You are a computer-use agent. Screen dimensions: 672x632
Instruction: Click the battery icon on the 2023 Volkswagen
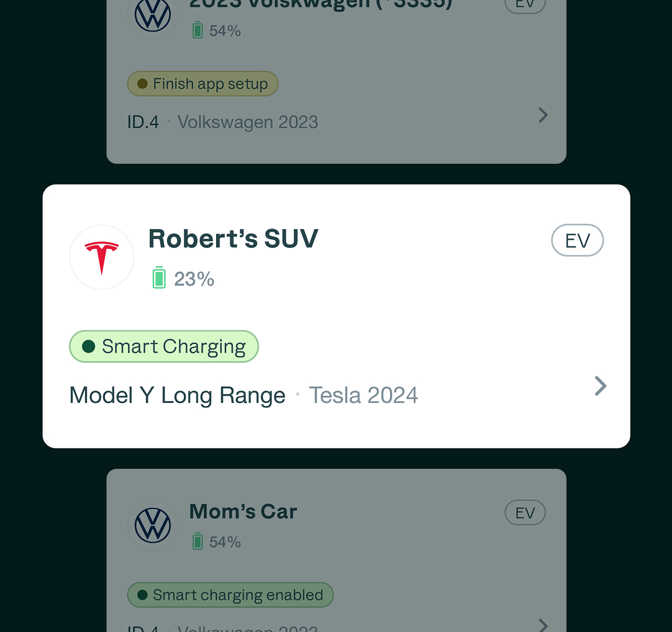198,29
